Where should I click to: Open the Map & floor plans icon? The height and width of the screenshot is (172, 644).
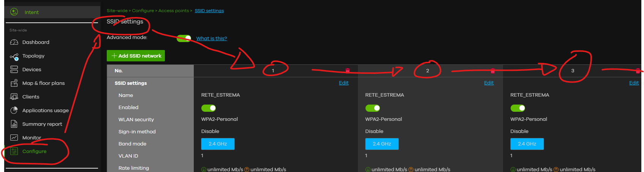pyautogui.click(x=14, y=83)
